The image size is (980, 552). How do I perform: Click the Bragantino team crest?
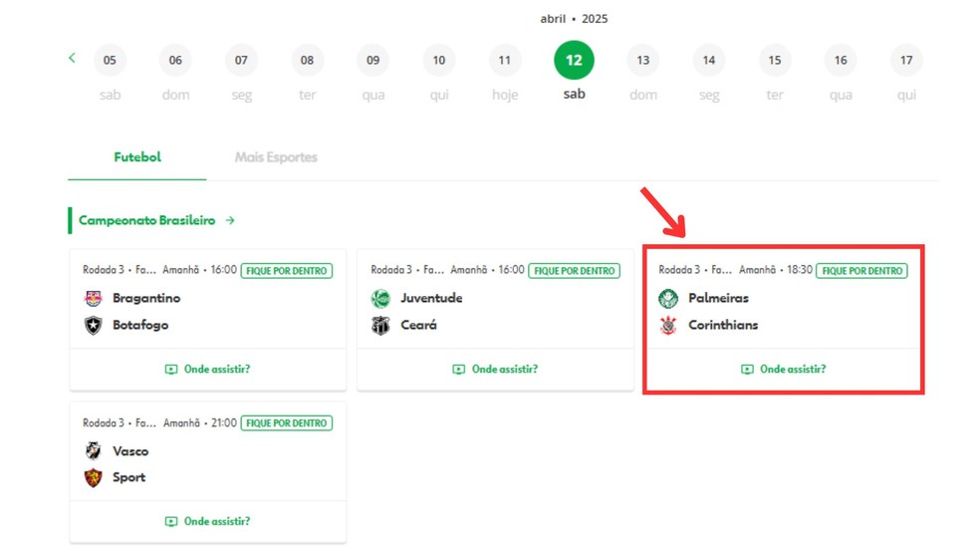[x=94, y=298]
